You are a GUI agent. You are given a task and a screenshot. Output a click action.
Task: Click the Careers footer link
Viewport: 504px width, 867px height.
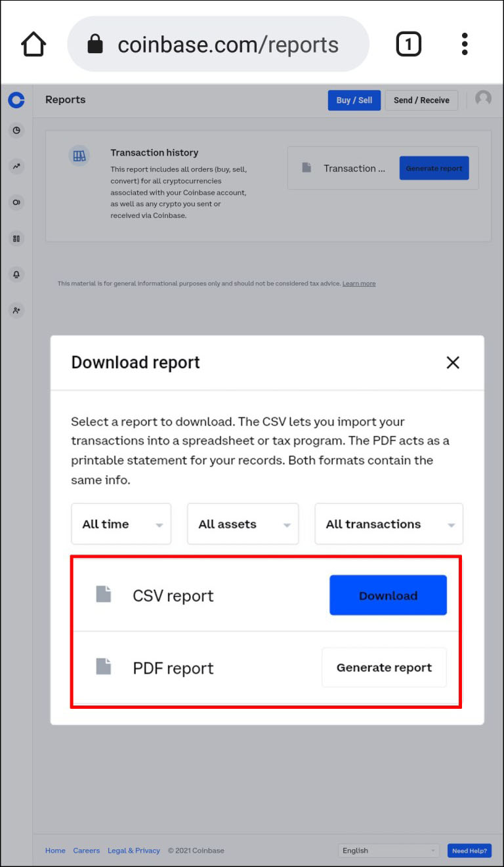click(87, 851)
